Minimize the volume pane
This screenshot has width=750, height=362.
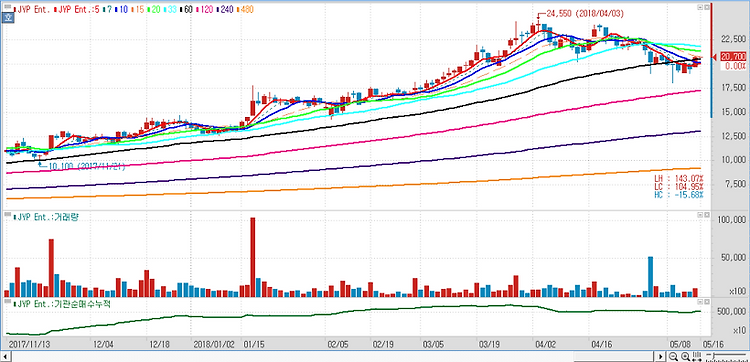tap(700, 215)
